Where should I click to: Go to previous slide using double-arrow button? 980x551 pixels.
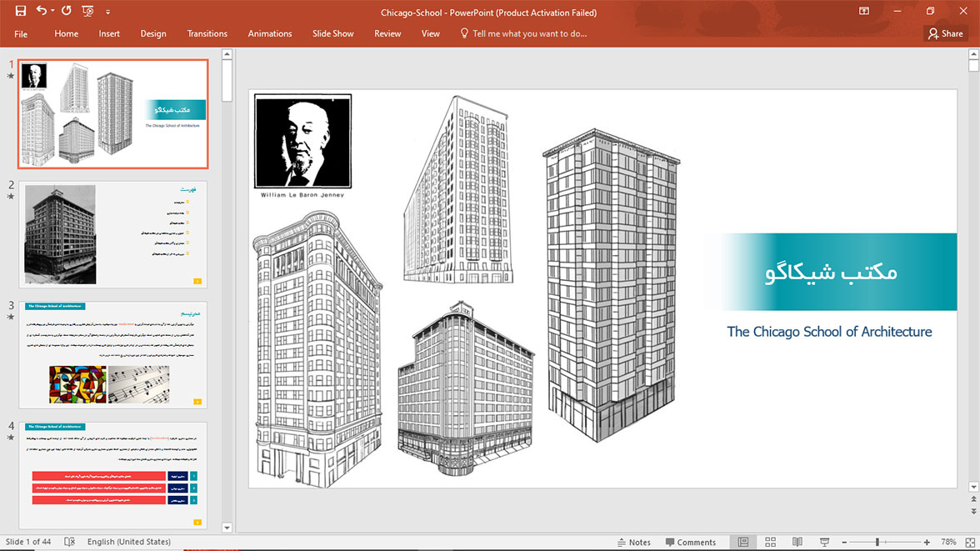tap(973, 499)
